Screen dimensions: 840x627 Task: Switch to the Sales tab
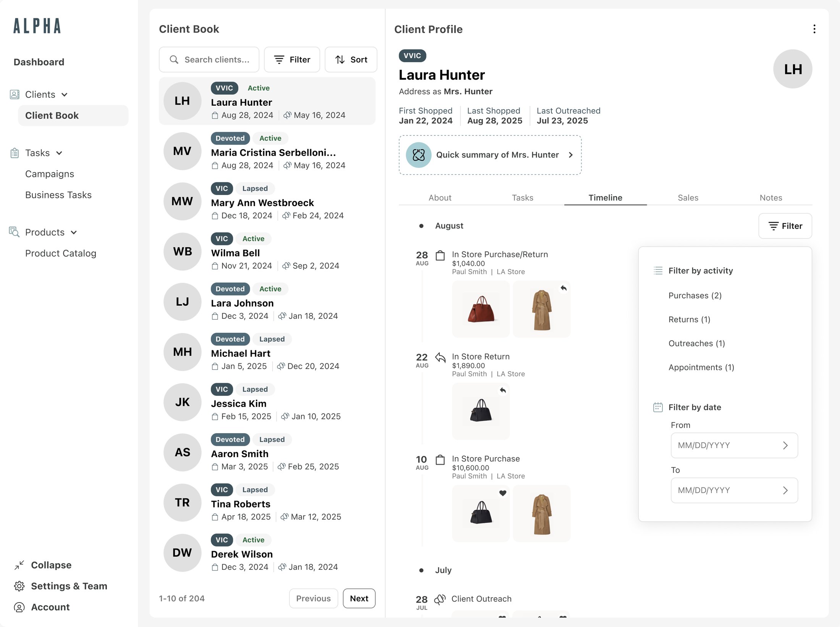coord(688,198)
